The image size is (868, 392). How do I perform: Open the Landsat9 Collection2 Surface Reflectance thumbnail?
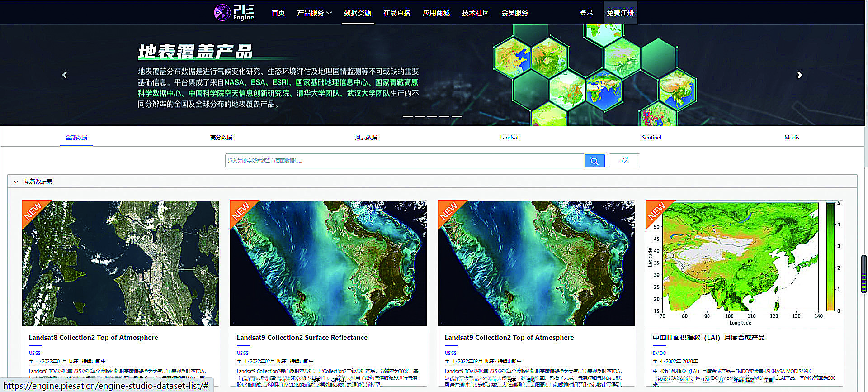pyautogui.click(x=328, y=263)
